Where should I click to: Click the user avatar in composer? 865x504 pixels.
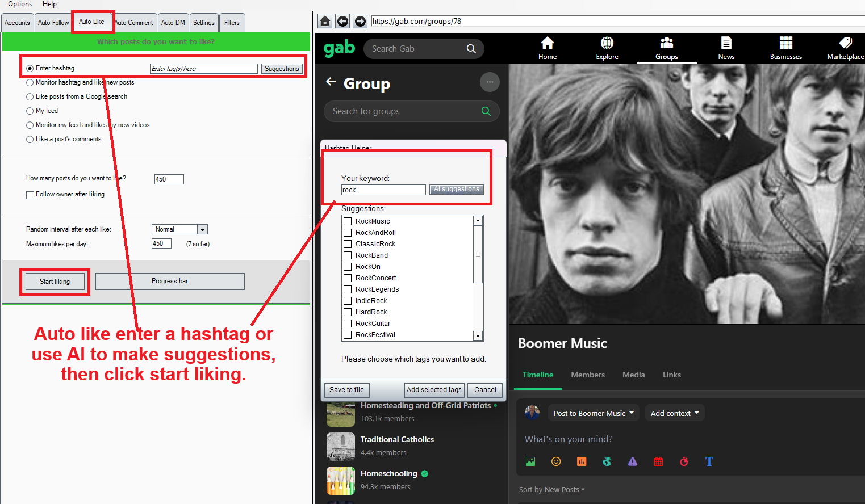tap(532, 413)
